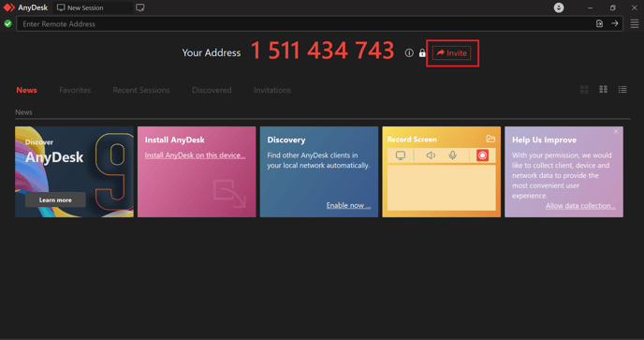Open recordings folder icon in Record Screen

pyautogui.click(x=490, y=139)
